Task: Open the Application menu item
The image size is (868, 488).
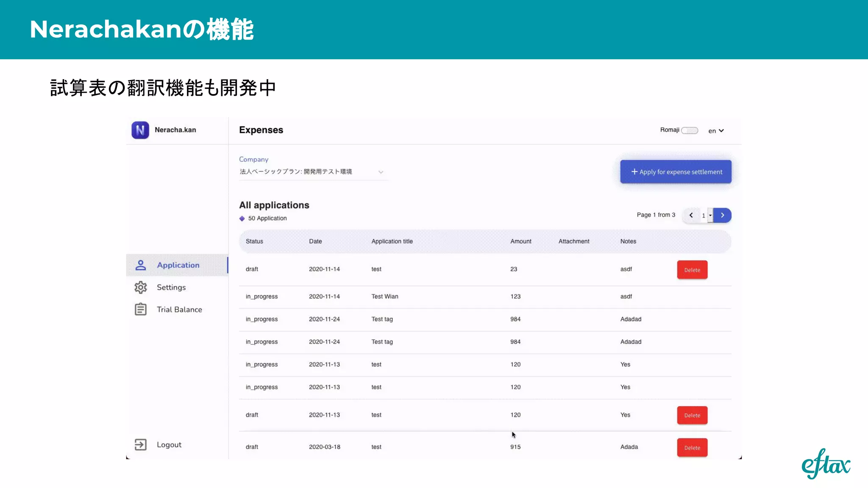Action: point(177,265)
